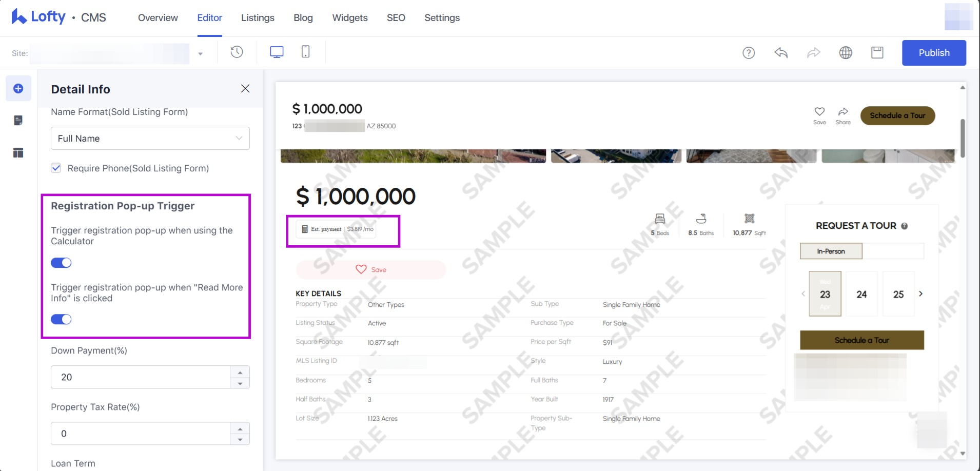The image size is (980, 471).
Task: Switch to mobile preview mode
Action: [x=305, y=52]
